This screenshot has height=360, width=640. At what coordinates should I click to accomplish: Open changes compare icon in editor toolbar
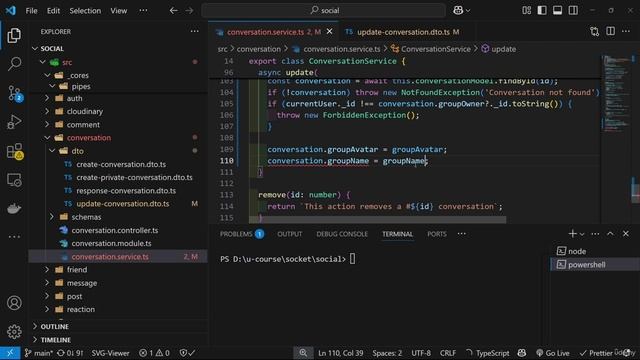(595, 31)
